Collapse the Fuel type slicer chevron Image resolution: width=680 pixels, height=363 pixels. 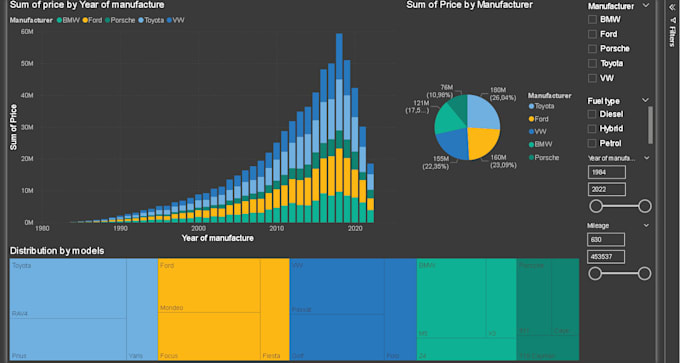pos(645,100)
